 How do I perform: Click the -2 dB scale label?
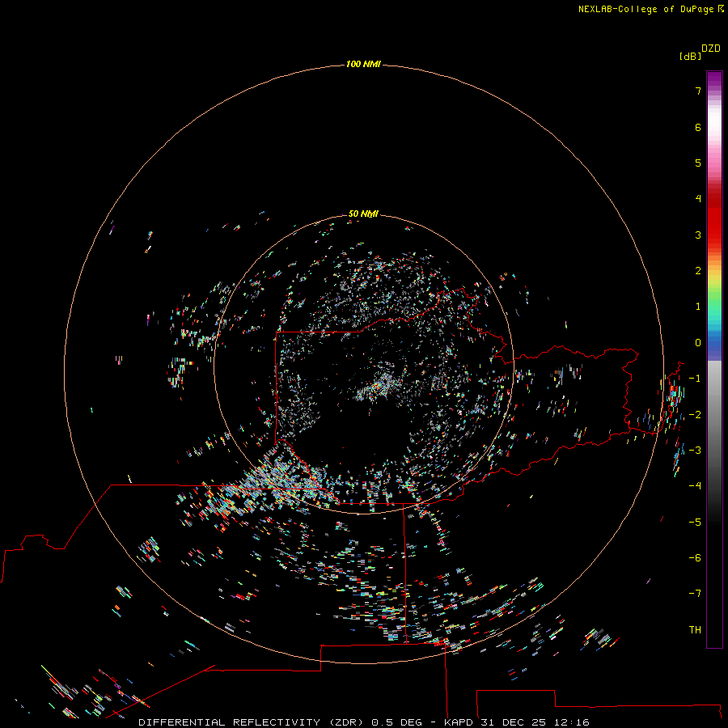(x=695, y=415)
